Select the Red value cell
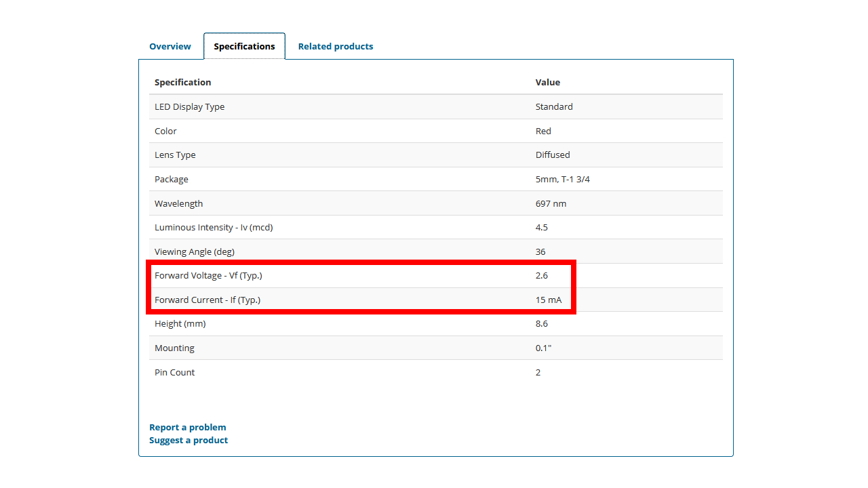This screenshot has width=868, height=488. (x=543, y=131)
